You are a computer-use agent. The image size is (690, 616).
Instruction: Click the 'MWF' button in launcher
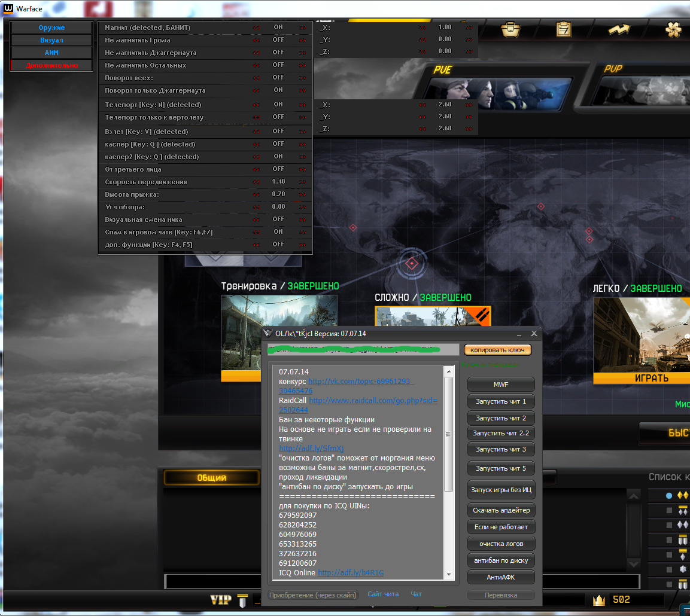point(501,385)
